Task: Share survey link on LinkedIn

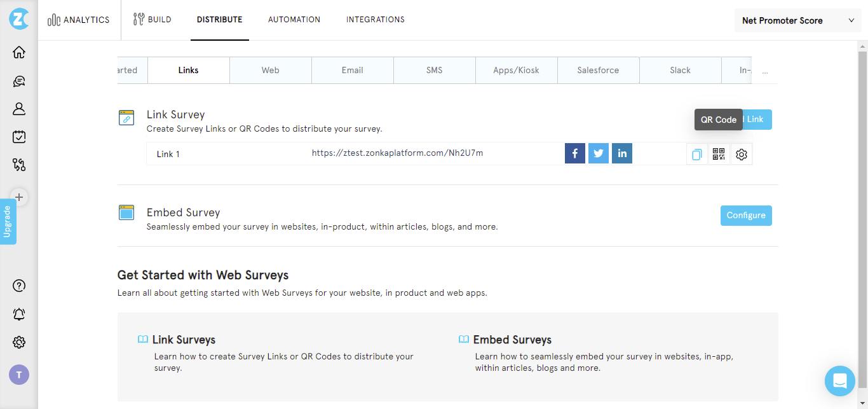Action: click(621, 153)
